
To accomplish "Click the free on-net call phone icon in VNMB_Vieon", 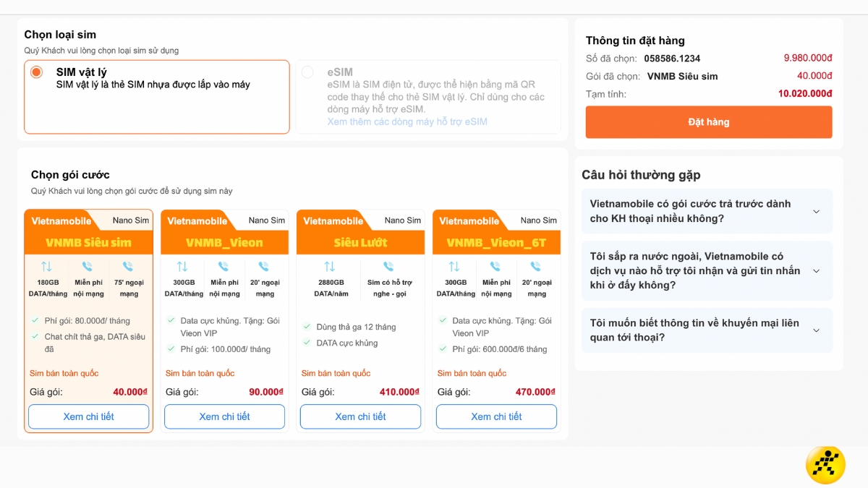I will pos(224,266).
